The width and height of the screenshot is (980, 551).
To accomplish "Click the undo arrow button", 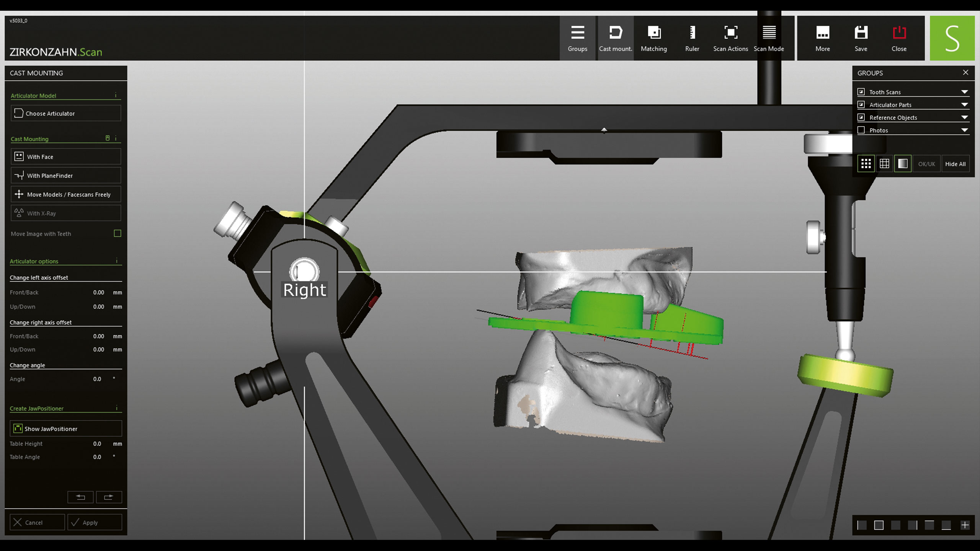I will 80,497.
